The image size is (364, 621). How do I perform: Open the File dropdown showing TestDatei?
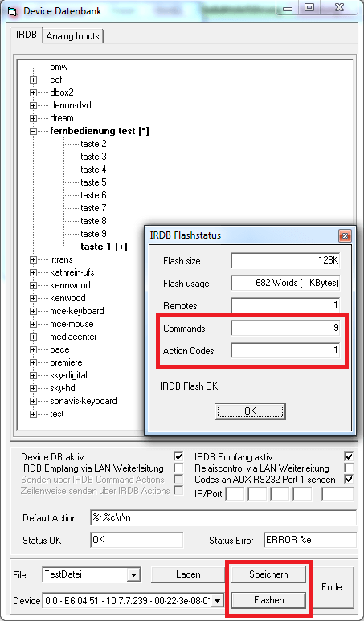(135, 575)
